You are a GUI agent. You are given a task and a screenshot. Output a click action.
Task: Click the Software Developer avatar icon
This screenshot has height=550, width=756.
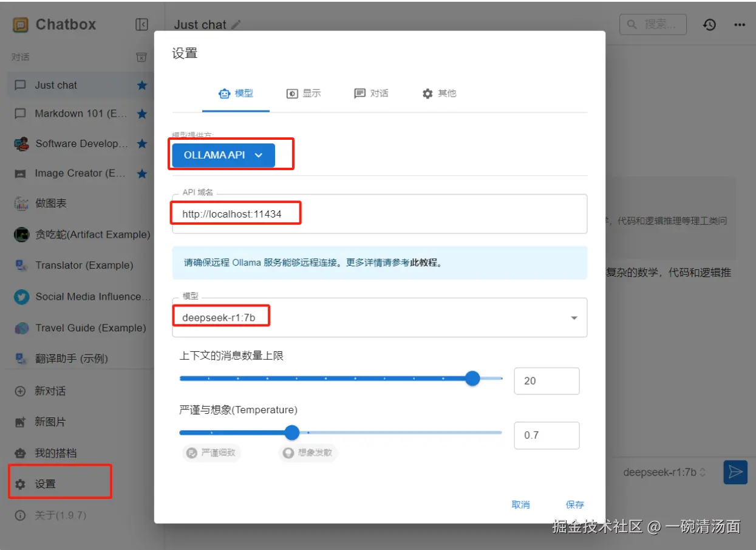click(22, 144)
